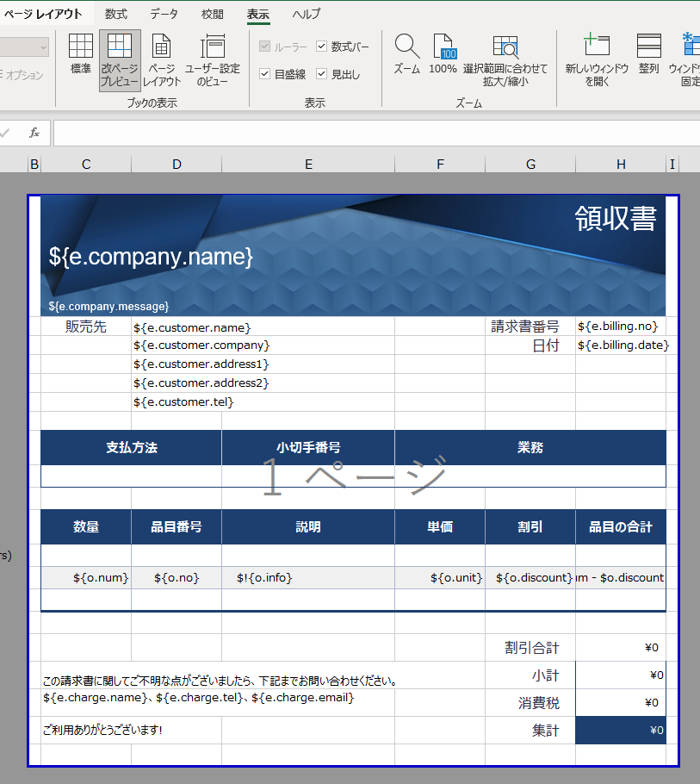Select the ${e.customer.address2} cell
700x784 pixels.
click(263, 383)
